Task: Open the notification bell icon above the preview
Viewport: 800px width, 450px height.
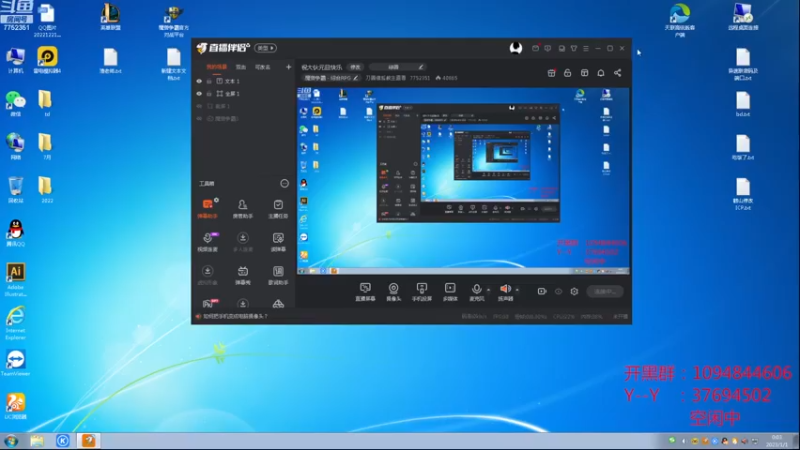Action: (601, 73)
